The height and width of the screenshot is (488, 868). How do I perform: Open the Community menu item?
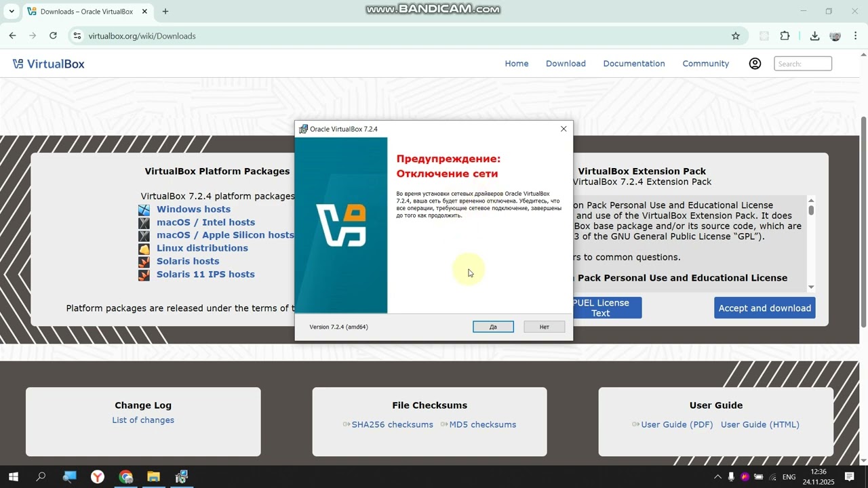(x=706, y=64)
